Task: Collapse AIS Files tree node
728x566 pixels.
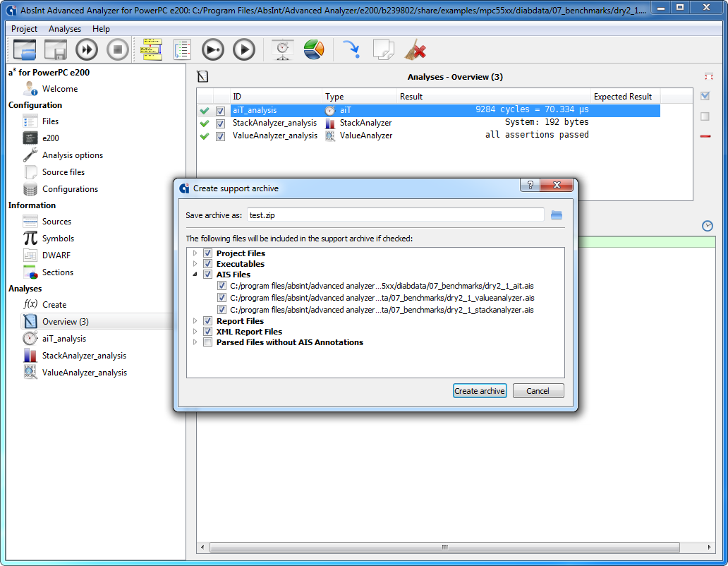Action: 195,275
